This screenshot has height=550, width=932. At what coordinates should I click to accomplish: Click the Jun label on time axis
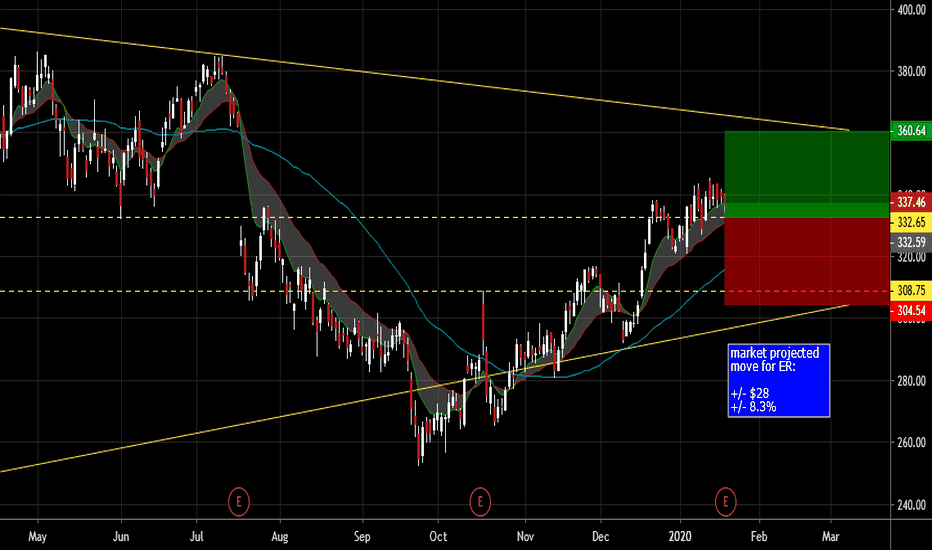[x=121, y=536]
